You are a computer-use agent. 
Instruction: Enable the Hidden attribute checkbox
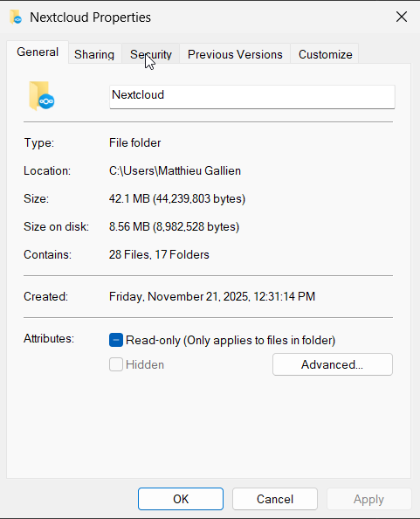pos(116,364)
